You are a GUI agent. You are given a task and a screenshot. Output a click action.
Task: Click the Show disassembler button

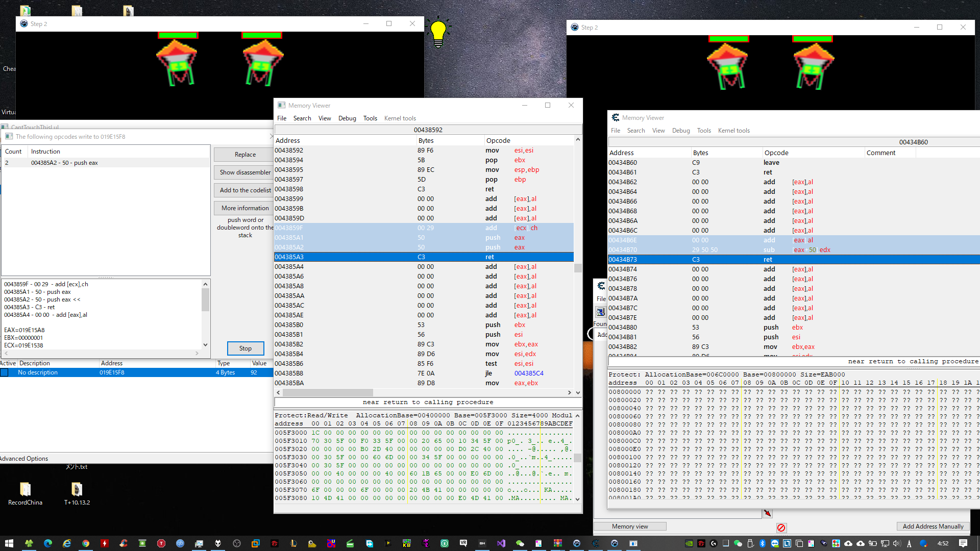click(x=245, y=172)
